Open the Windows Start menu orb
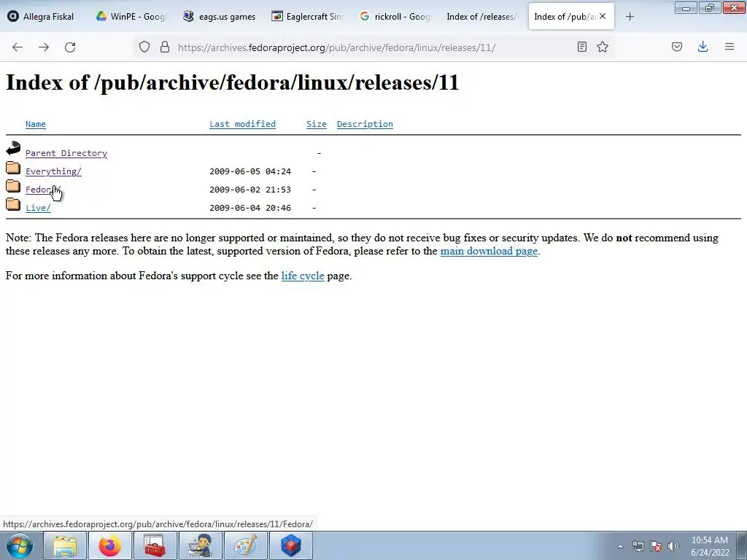 click(20, 545)
